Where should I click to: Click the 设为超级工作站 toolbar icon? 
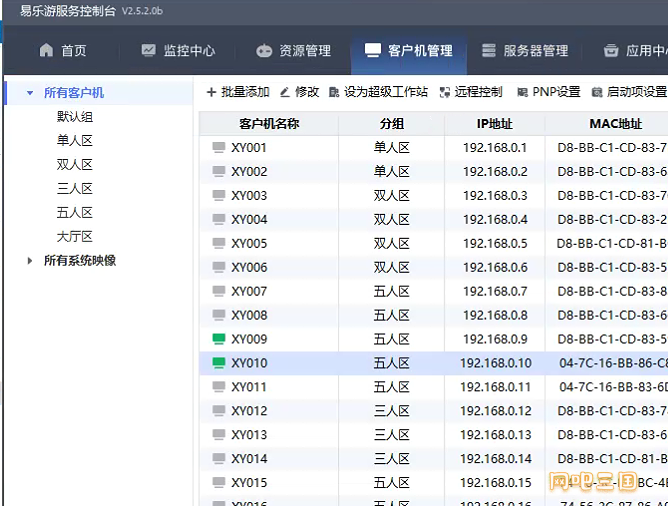(x=334, y=92)
